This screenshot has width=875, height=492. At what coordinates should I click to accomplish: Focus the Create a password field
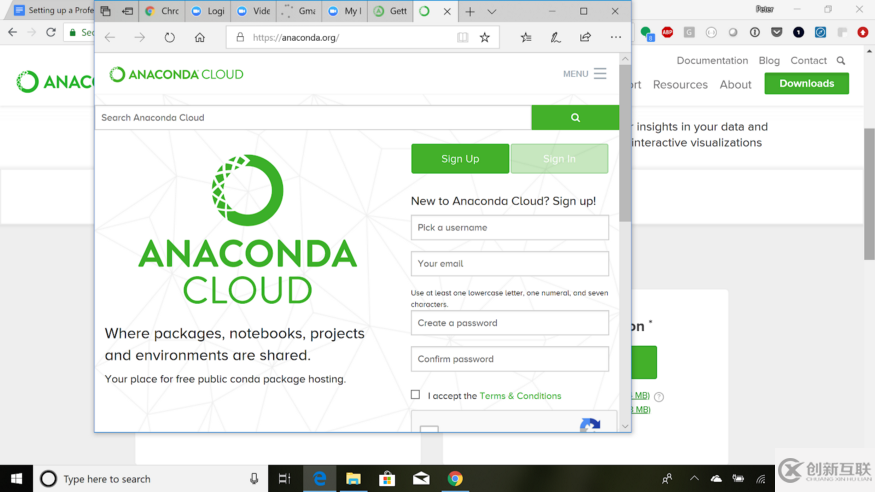[509, 323]
